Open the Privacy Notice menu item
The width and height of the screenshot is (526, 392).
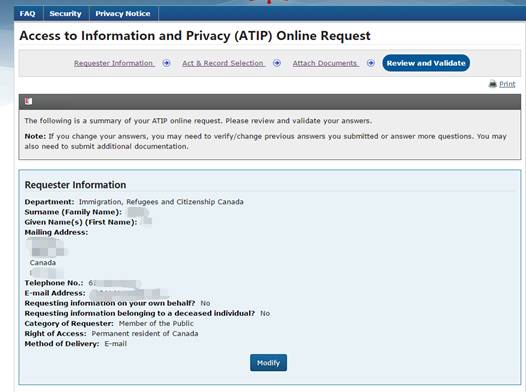[x=123, y=14]
